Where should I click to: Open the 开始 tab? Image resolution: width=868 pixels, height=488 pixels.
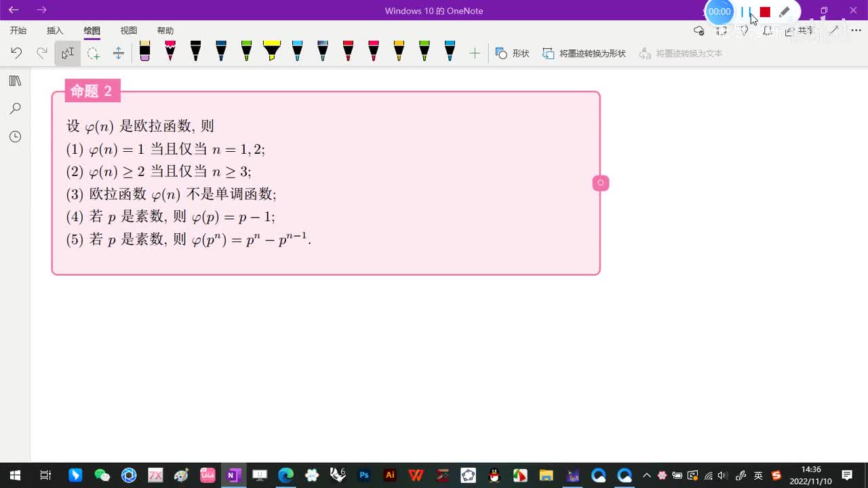tap(18, 30)
